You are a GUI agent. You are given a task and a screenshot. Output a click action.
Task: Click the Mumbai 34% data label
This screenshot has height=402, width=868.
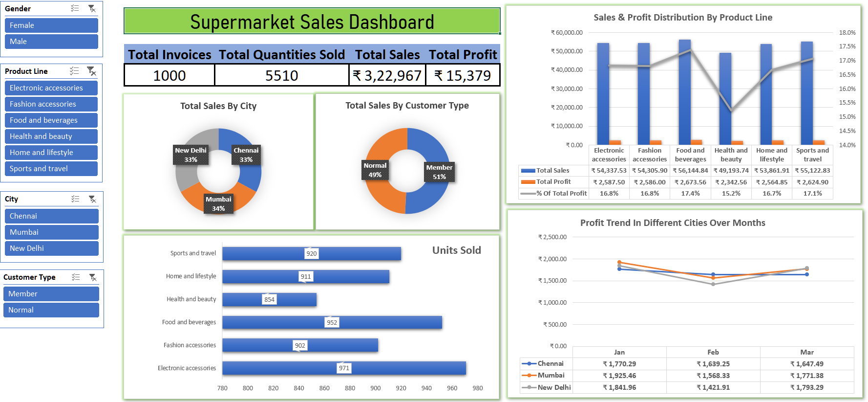coord(218,204)
